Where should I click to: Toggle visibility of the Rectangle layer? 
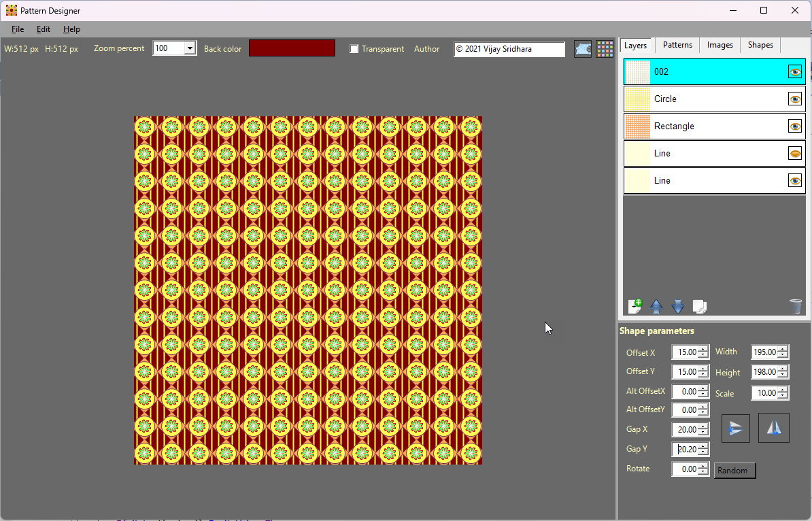[795, 127]
